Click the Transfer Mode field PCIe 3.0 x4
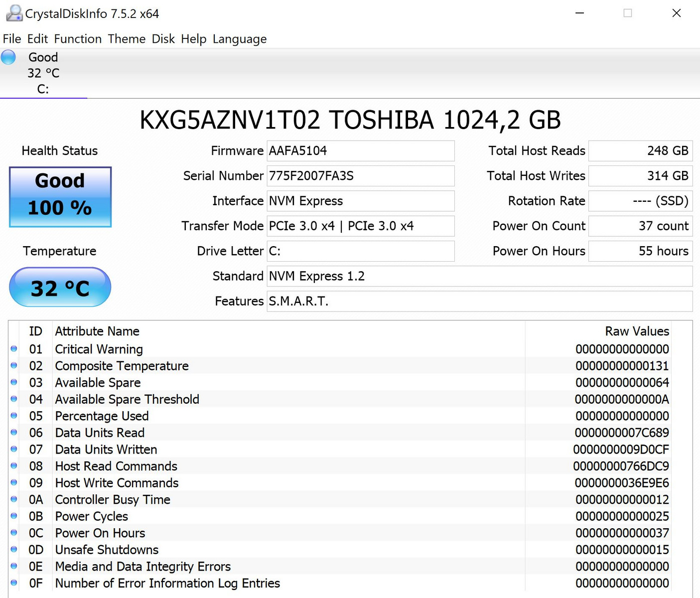 pos(361,226)
